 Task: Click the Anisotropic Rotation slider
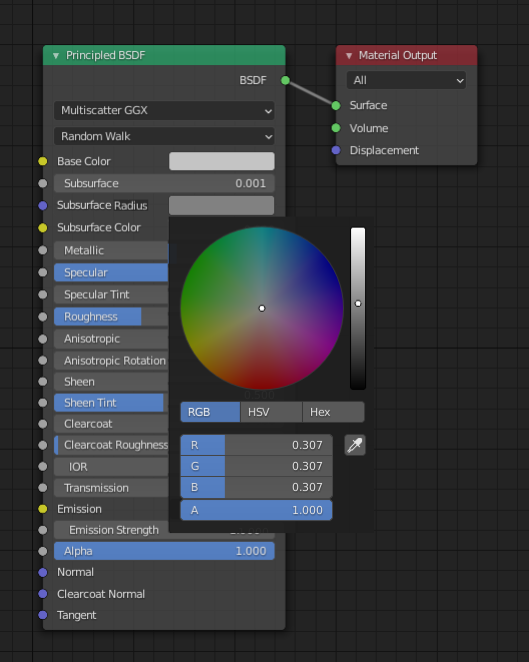(111, 361)
